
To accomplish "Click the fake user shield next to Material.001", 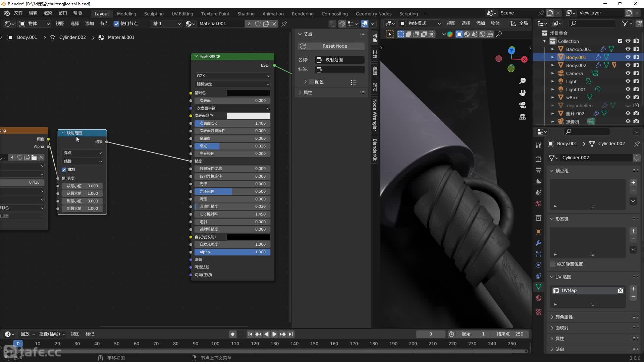I will (258, 23).
